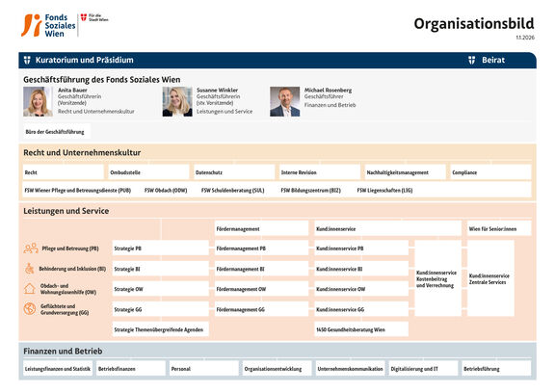Click the Wien für Senior:innen box
Screen dimensions: 555x392
499,228
